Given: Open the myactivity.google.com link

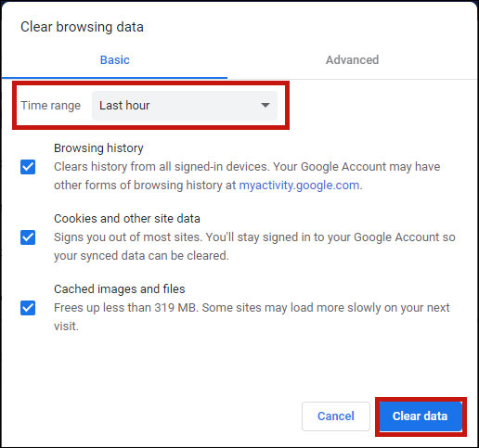Looking at the screenshot, I should tap(299, 186).
